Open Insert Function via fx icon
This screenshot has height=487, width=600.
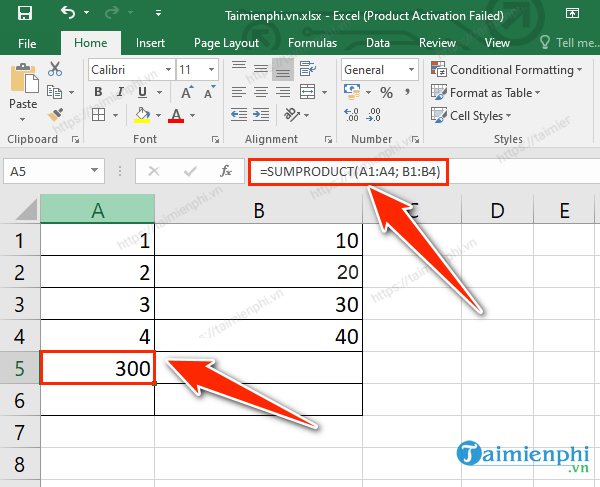click(227, 171)
